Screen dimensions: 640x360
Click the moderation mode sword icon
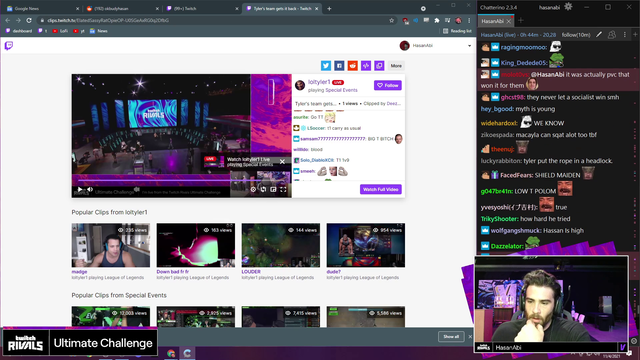(x=599, y=35)
